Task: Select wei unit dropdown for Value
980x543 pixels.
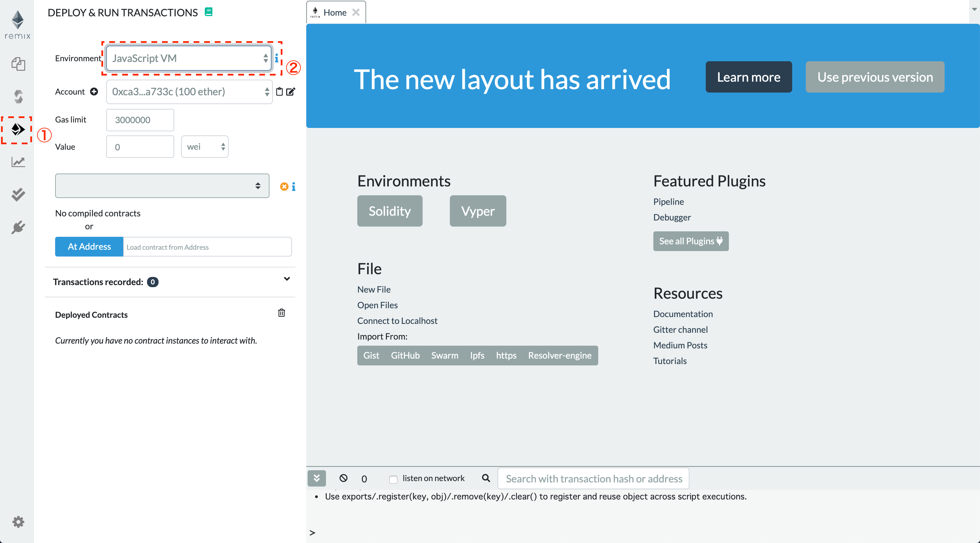Action: click(204, 146)
